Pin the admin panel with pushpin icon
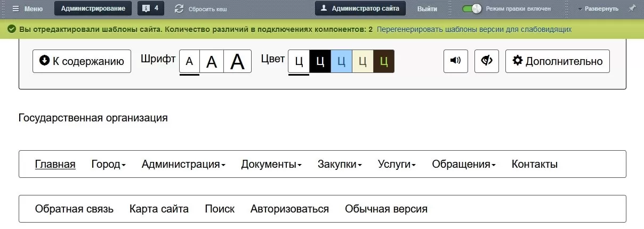644x229 pixels. [632, 8]
